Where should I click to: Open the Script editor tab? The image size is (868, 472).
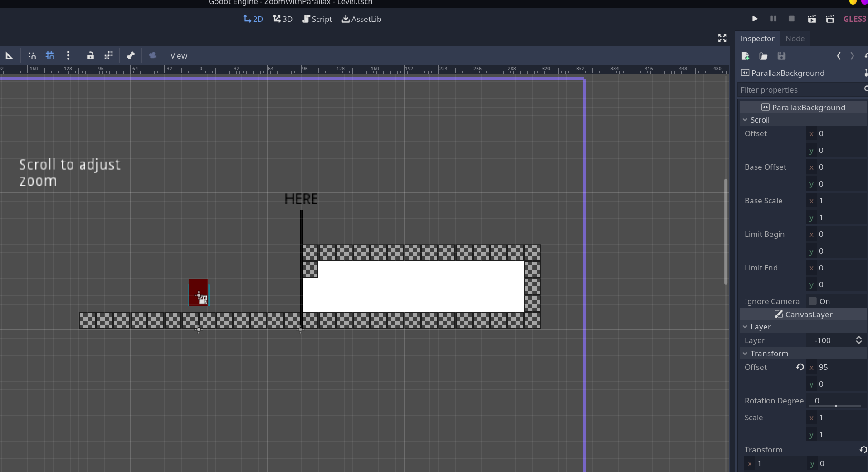point(317,19)
